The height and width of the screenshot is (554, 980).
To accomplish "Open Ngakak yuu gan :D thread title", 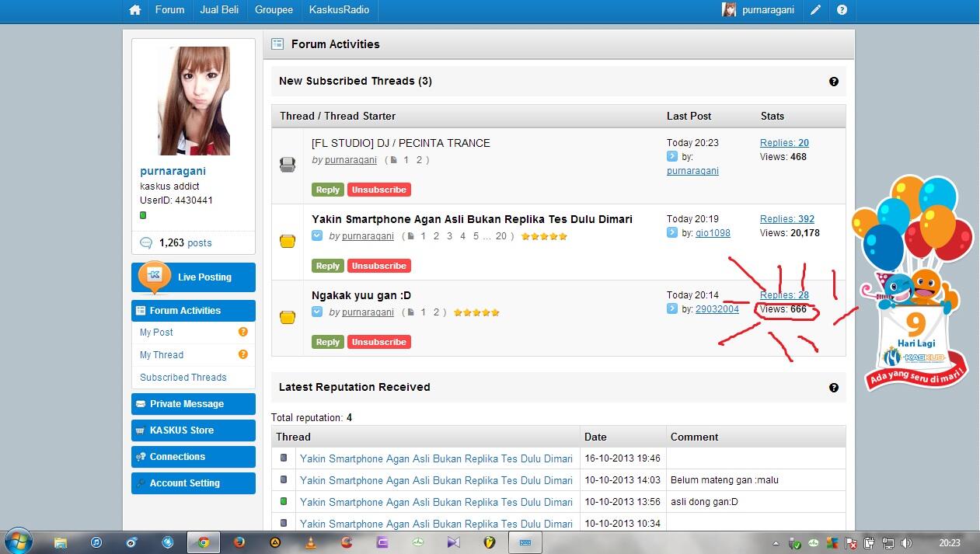I will tap(361, 295).
